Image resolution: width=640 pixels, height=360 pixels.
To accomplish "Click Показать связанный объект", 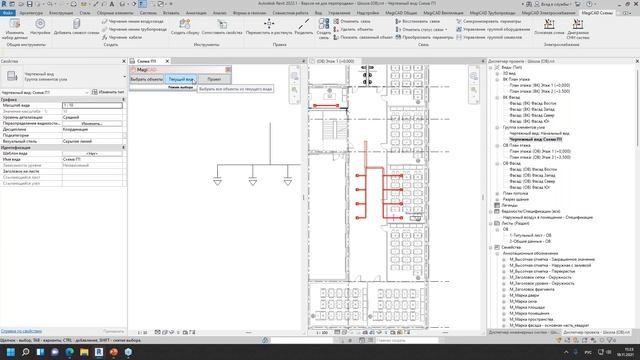I will click(x=363, y=37).
